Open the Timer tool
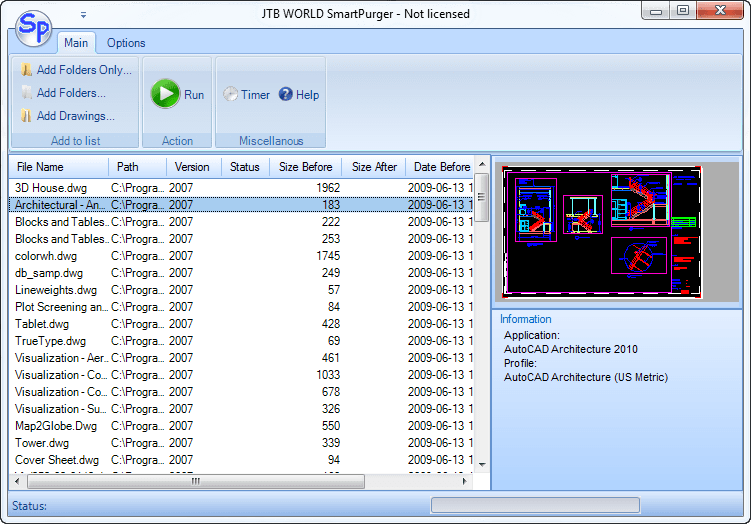Screen dimensions: 751x524 tap(246, 95)
